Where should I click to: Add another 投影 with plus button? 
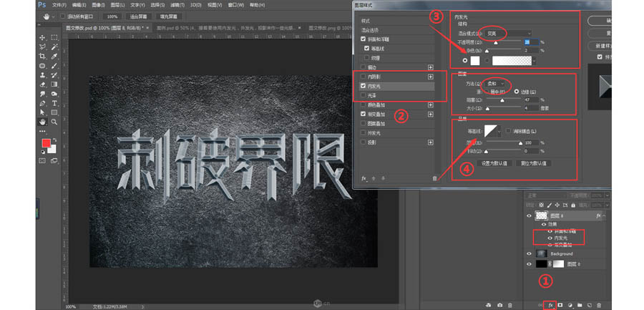click(x=431, y=142)
